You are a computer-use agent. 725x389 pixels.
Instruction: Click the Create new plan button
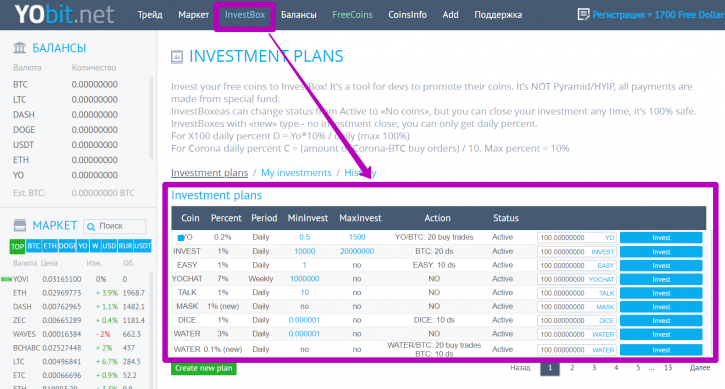point(203,368)
